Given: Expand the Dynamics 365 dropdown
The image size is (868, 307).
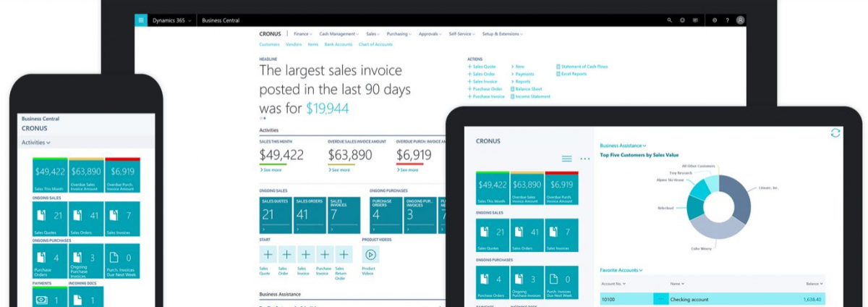Looking at the screenshot, I should 171,20.
